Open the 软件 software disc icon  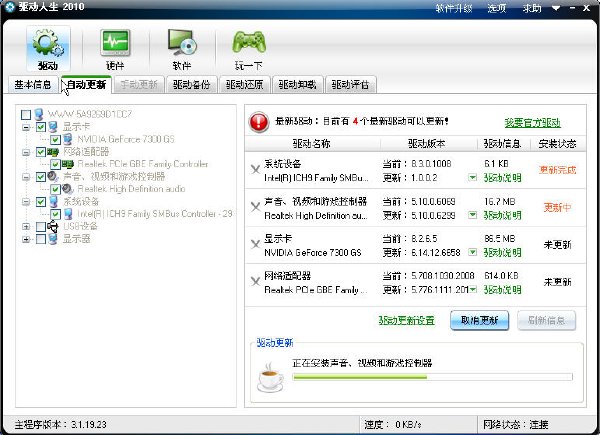tap(182, 49)
